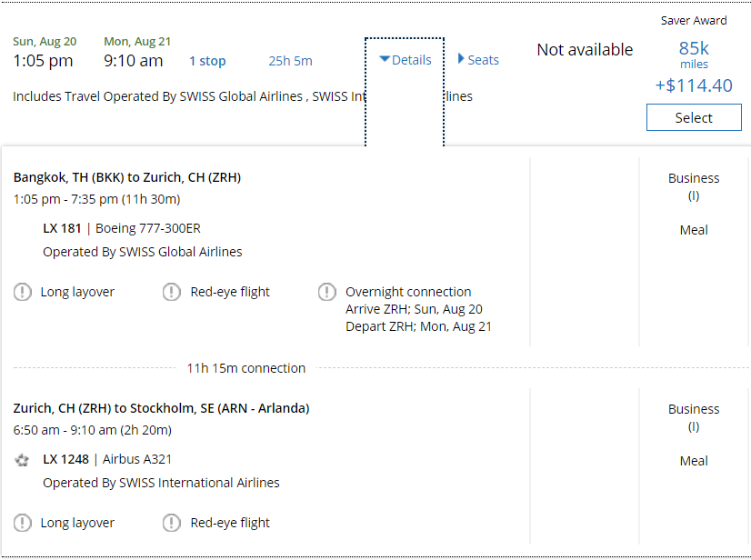Click the Red-eye flight alert icon under LX 181

click(x=172, y=292)
